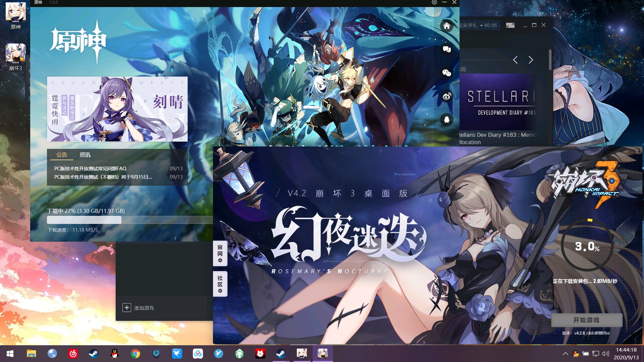The image size is (644, 362).
Task: Switch to Genshin launcher in taskbar
Action: pos(302,354)
